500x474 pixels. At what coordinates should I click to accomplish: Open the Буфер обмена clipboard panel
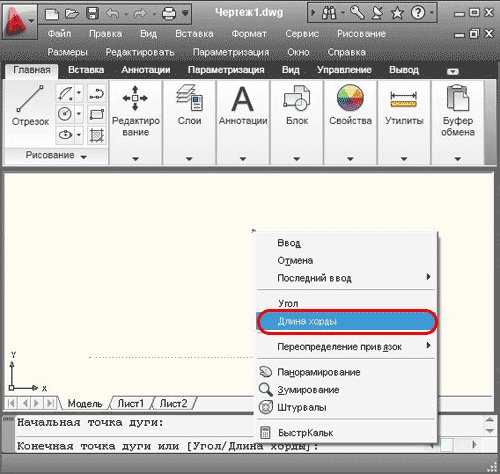(458, 98)
